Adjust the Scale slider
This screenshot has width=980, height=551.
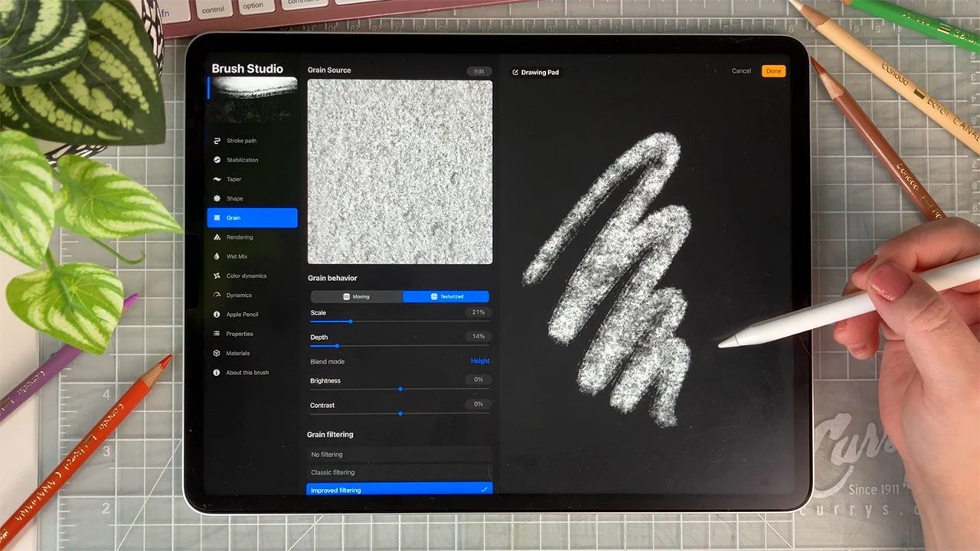pos(351,321)
